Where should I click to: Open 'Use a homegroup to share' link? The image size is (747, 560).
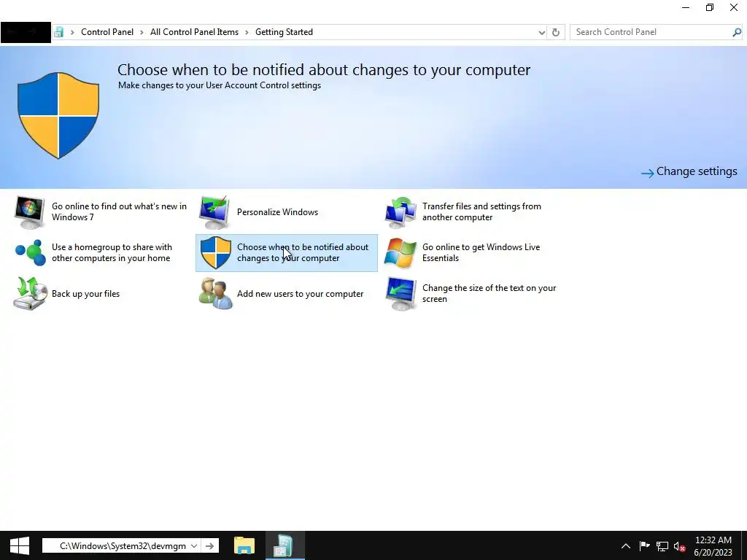112,253
